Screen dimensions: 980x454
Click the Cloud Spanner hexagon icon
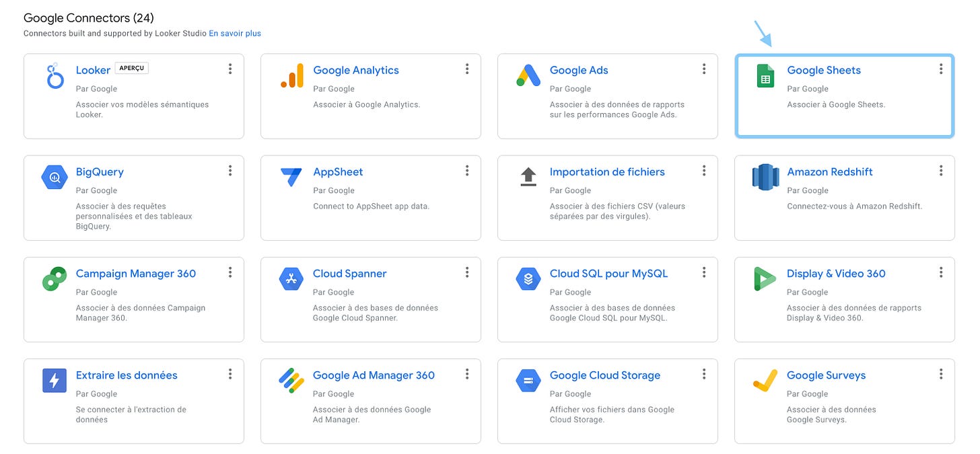291,279
